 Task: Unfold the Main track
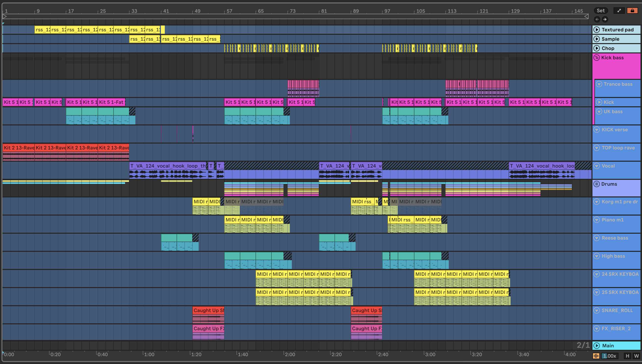pos(597,345)
